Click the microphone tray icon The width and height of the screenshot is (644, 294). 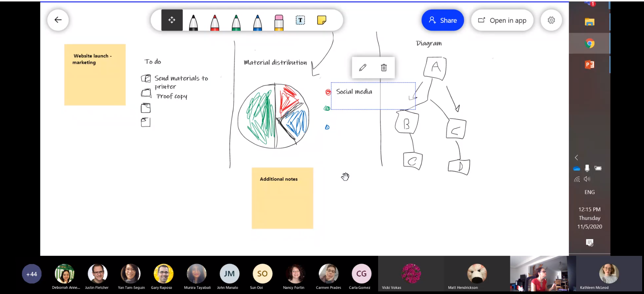pos(587,168)
